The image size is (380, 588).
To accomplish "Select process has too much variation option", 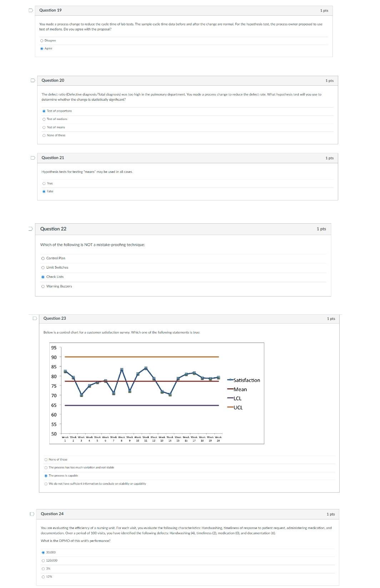I will (x=46, y=468).
